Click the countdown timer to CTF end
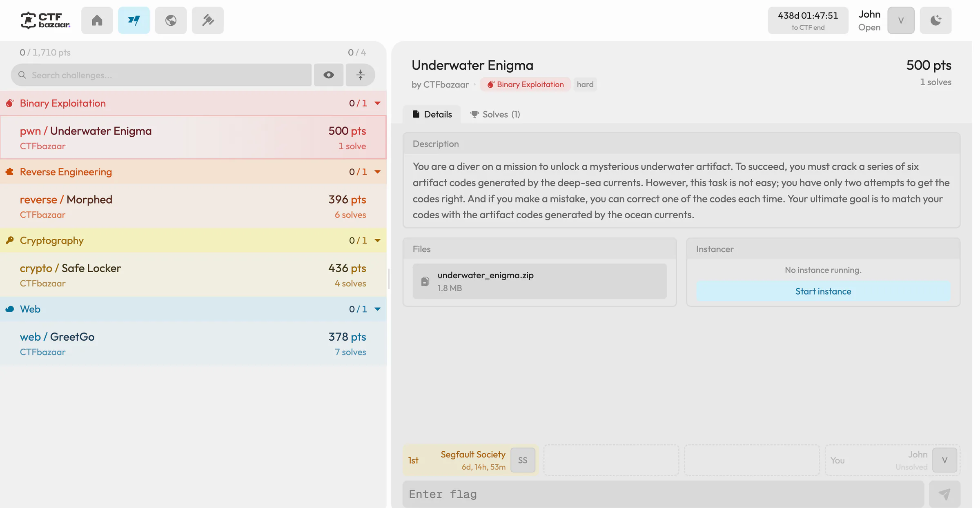Viewport: 980px width, 508px height. pyautogui.click(x=808, y=20)
